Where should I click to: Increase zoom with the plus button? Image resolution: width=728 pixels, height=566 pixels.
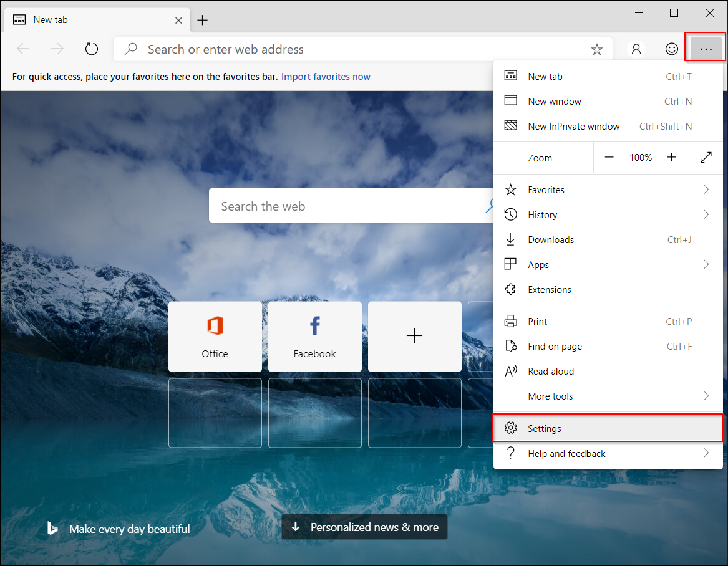(x=672, y=158)
